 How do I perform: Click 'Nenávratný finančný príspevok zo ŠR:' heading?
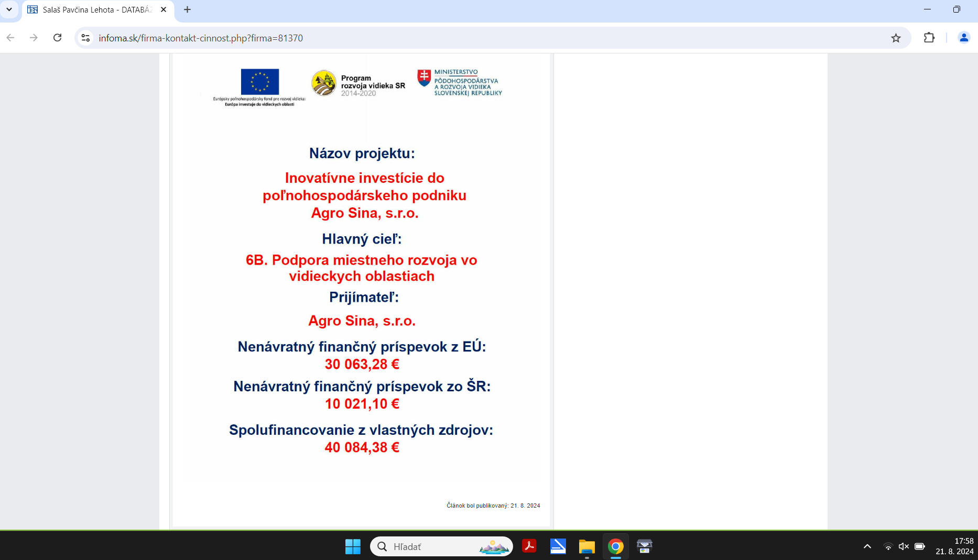coord(362,387)
